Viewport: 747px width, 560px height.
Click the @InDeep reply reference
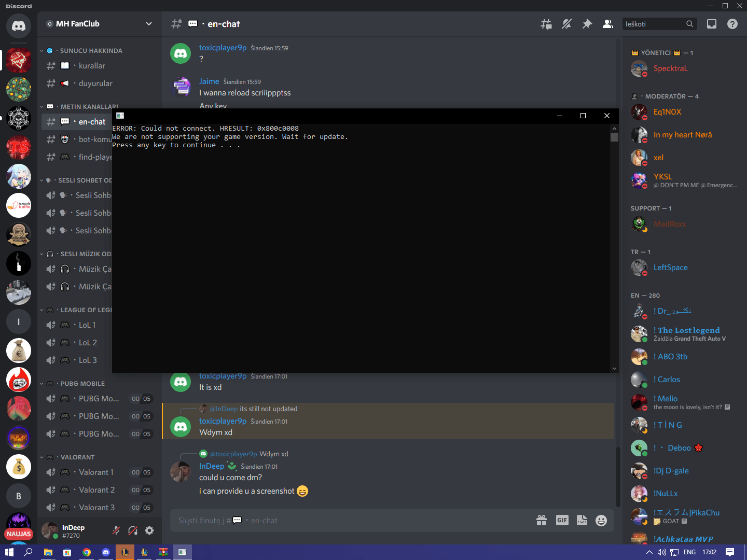224,409
